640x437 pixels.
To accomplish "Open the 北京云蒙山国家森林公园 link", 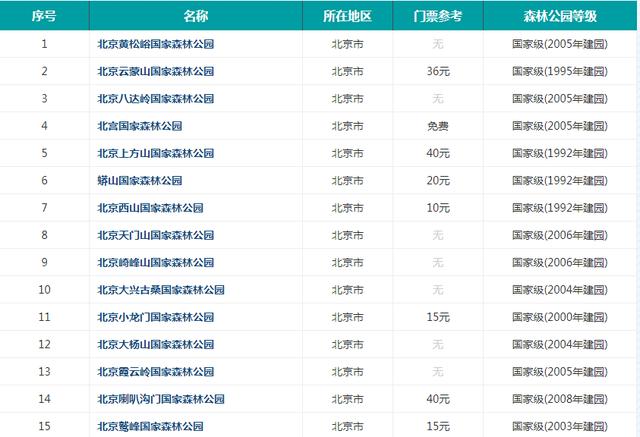I will [x=155, y=71].
